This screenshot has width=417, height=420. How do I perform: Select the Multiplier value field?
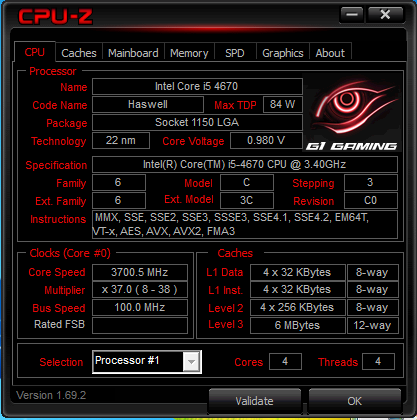coord(140,290)
